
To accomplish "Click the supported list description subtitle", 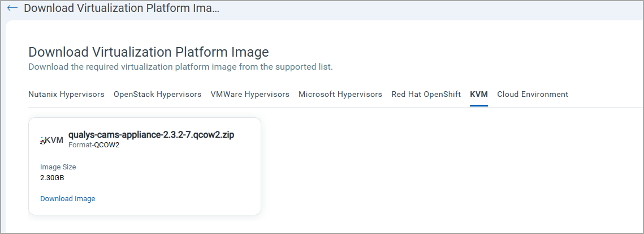I will pyautogui.click(x=181, y=67).
